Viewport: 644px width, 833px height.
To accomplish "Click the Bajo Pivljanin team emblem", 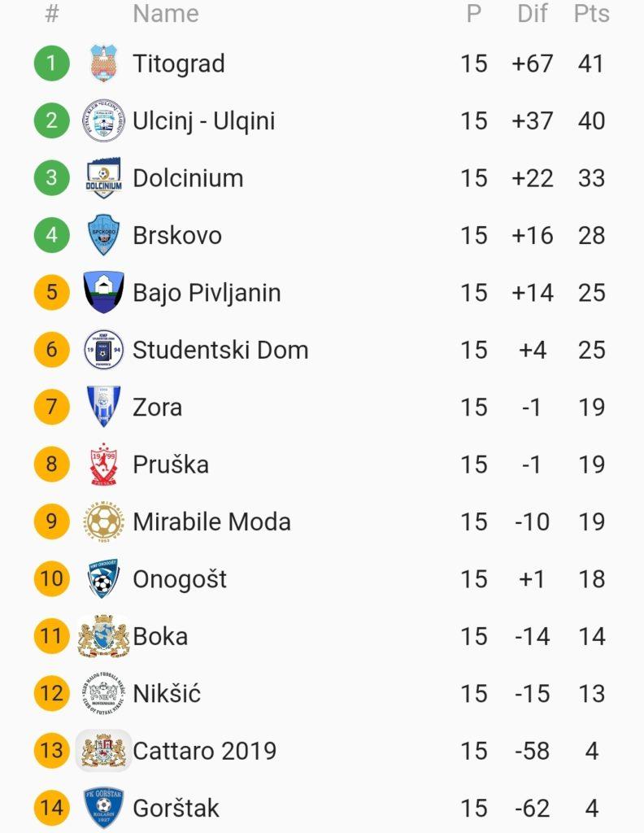I will click(104, 292).
